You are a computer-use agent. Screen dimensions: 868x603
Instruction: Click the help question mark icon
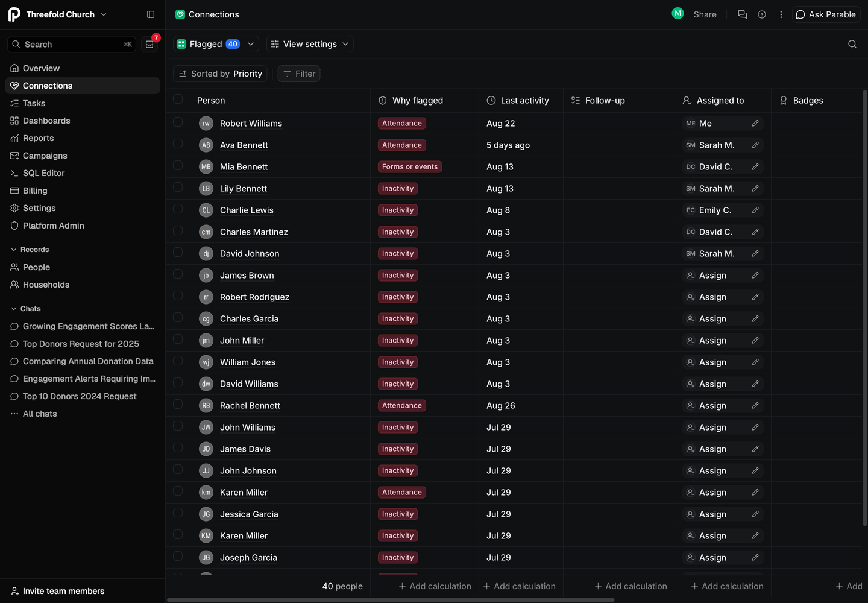tap(762, 14)
